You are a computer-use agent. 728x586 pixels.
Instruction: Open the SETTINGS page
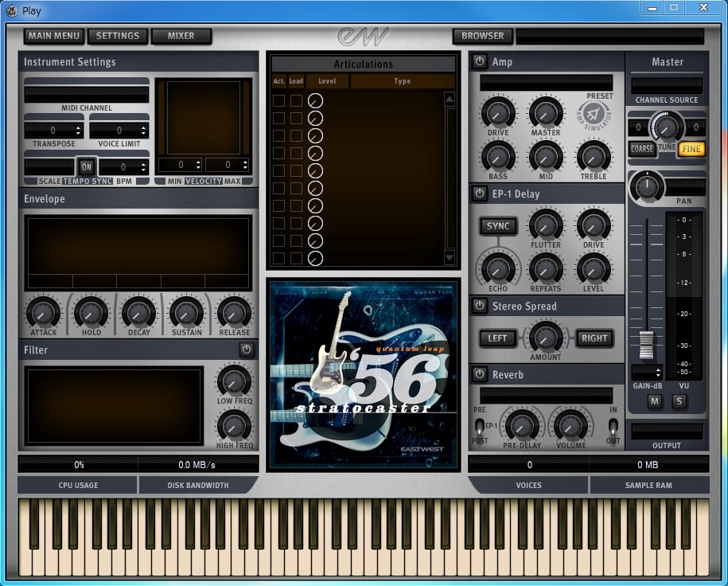pyautogui.click(x=118, y=36)
